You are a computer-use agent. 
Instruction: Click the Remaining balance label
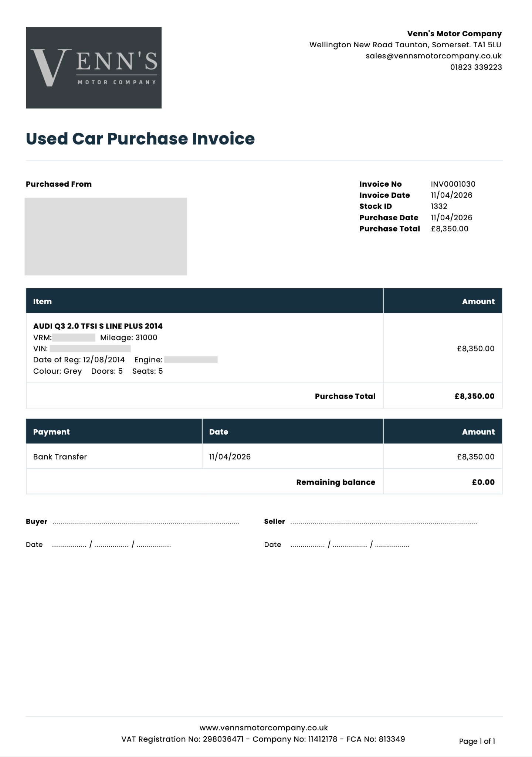[336, 482]
